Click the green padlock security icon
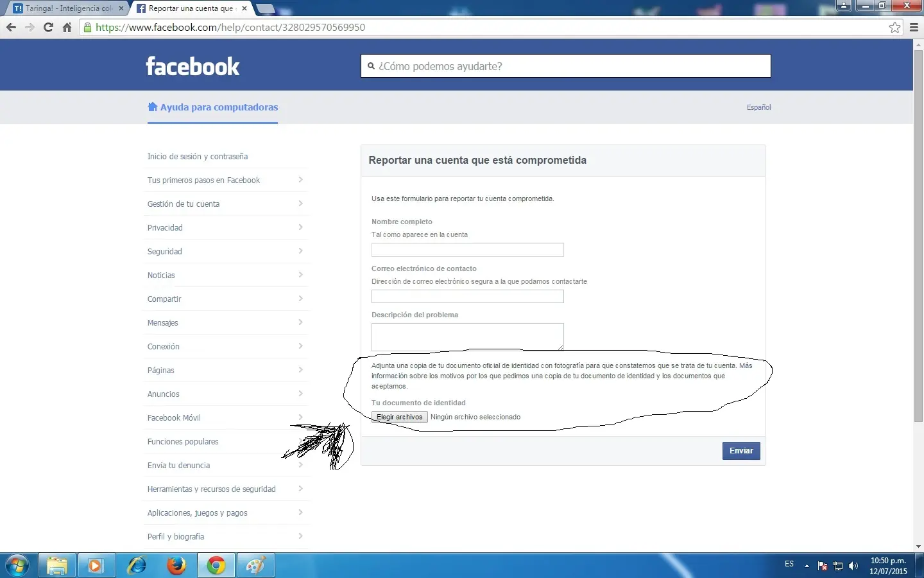 (88, 28)
